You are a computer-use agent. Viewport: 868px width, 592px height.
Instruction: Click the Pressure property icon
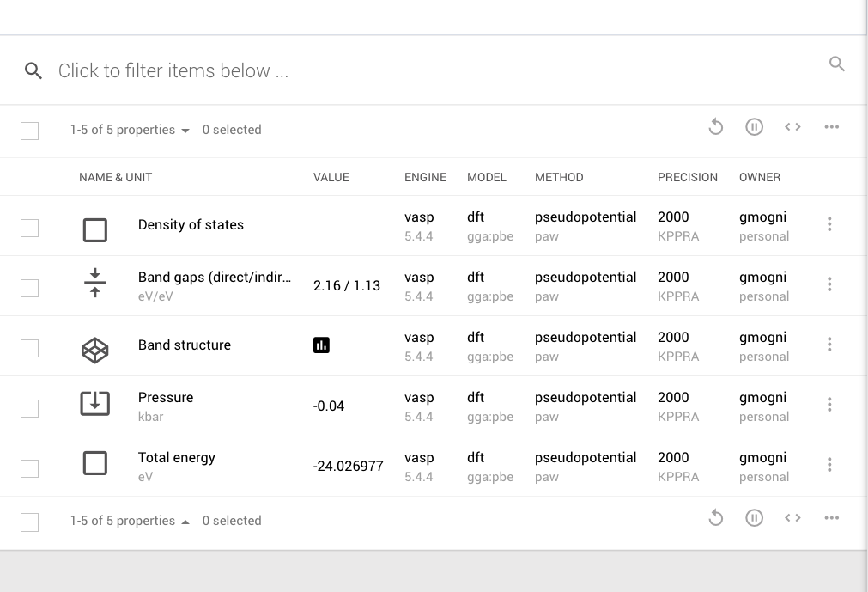(94, 405)
